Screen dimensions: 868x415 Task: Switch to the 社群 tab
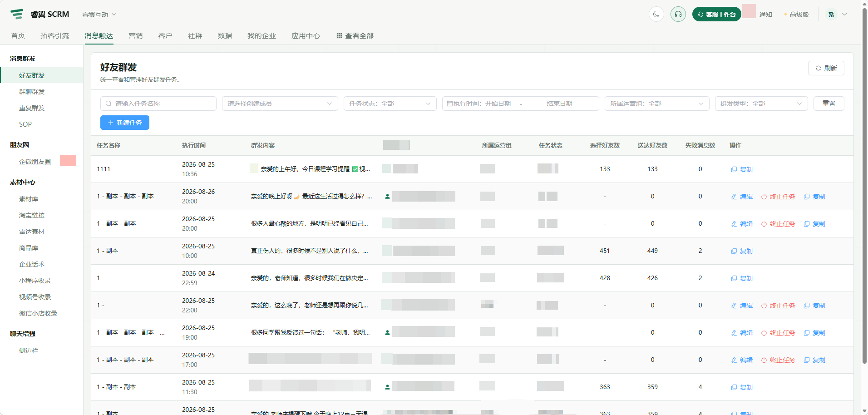(x=195, y=36)
